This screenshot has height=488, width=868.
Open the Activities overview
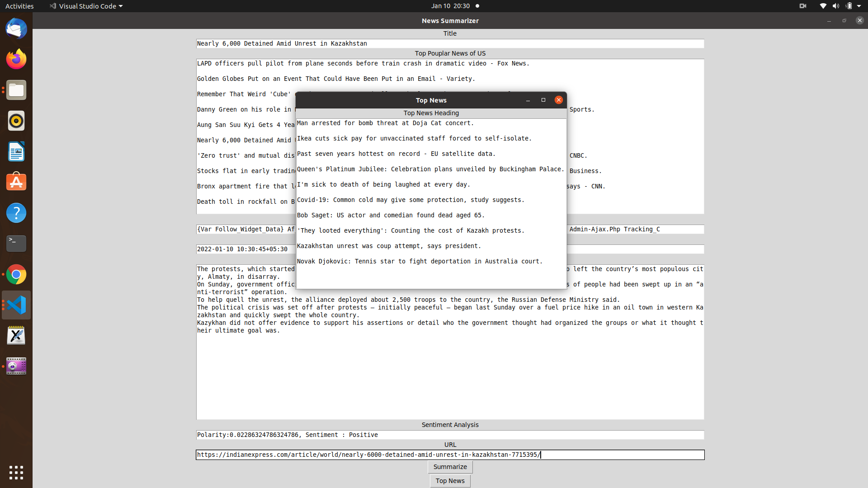coord(19,6)
